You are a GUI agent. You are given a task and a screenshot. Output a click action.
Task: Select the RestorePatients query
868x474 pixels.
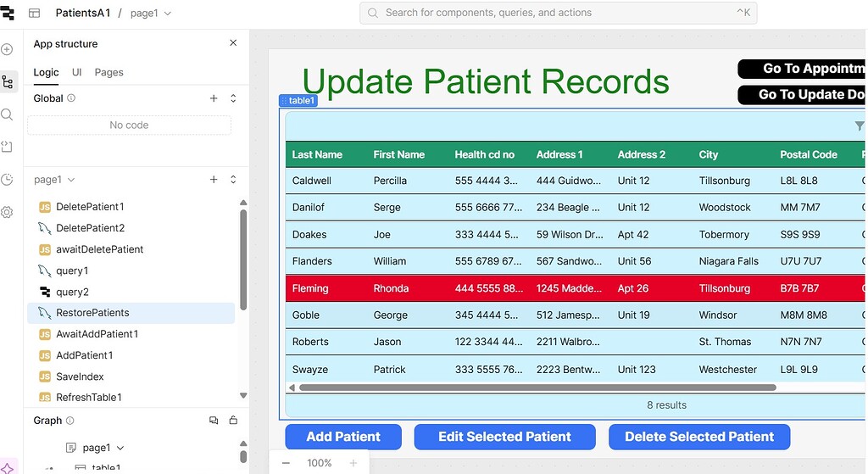tap(131, 313)
